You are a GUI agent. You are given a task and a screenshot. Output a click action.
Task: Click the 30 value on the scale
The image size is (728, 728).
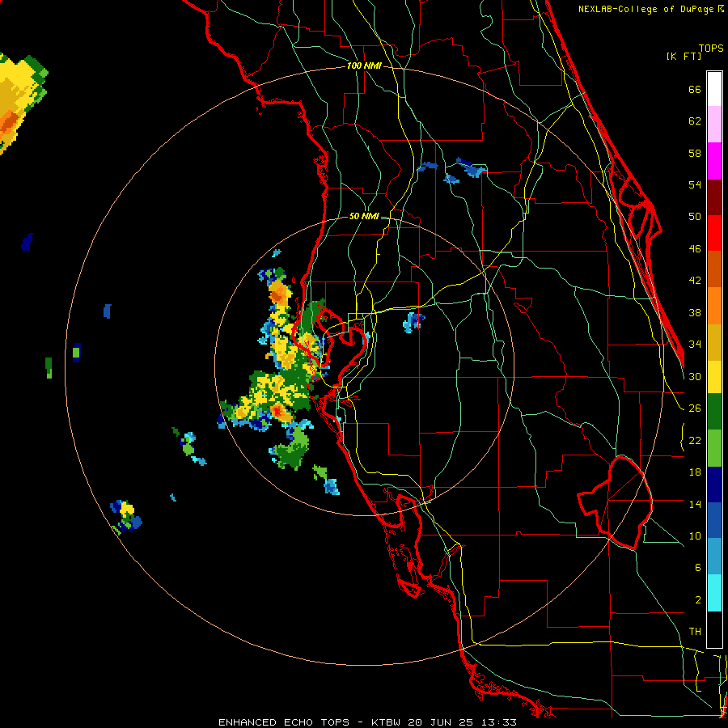[x=695, y=376]
